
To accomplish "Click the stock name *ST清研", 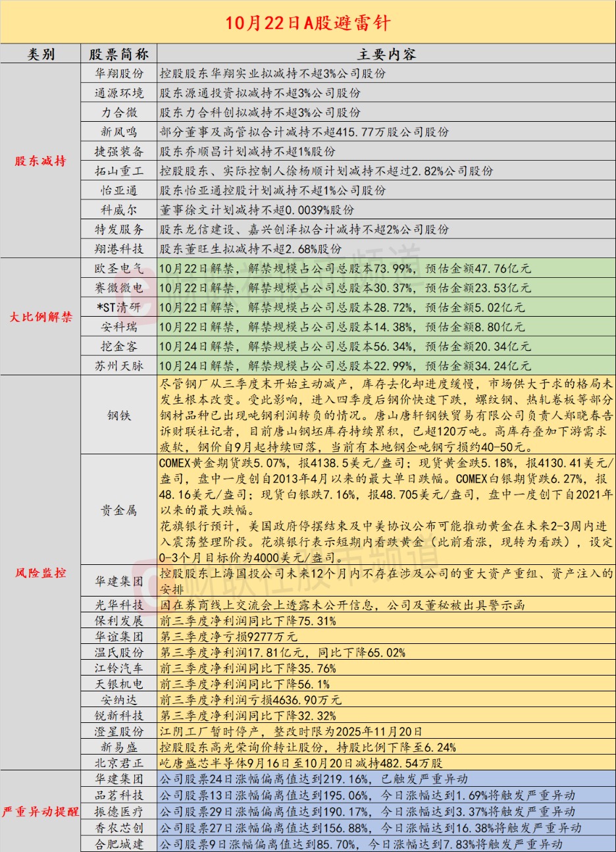I will [x=119, y=307].
